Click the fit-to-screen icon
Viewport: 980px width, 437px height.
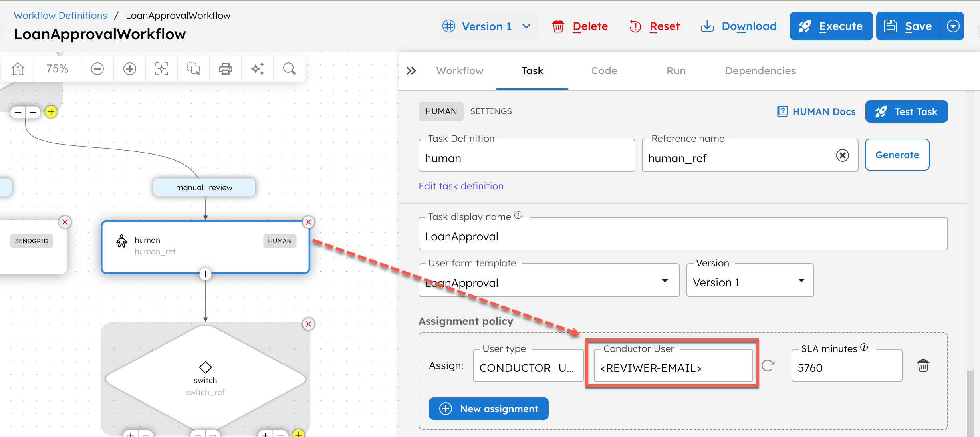tap(162, 69)
